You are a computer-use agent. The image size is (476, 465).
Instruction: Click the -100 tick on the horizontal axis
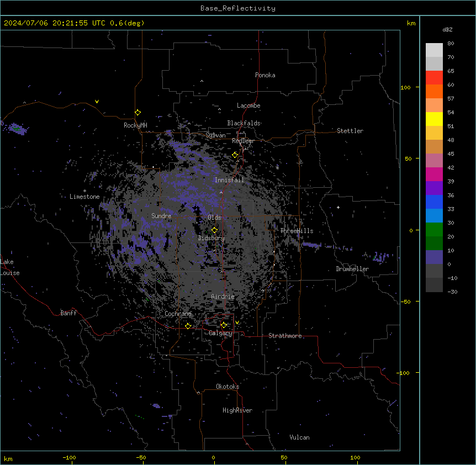pos(70,457)
